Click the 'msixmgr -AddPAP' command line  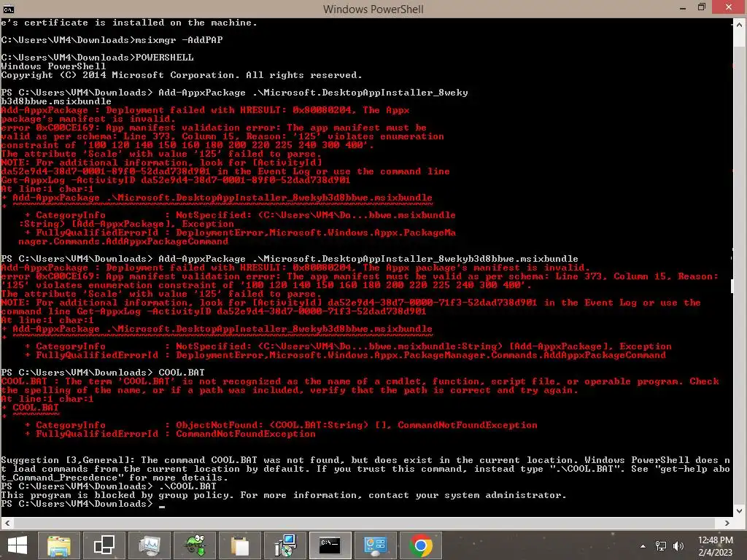112,40
